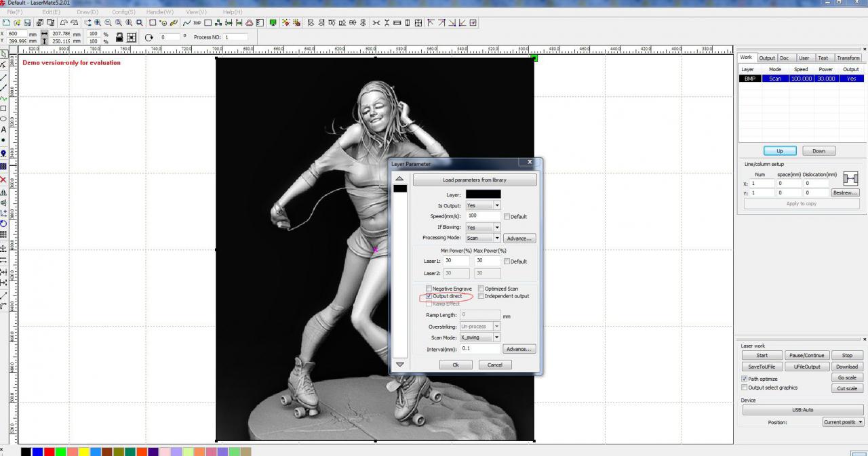Toggle the aspect ratio lock icon

[119, 37]
